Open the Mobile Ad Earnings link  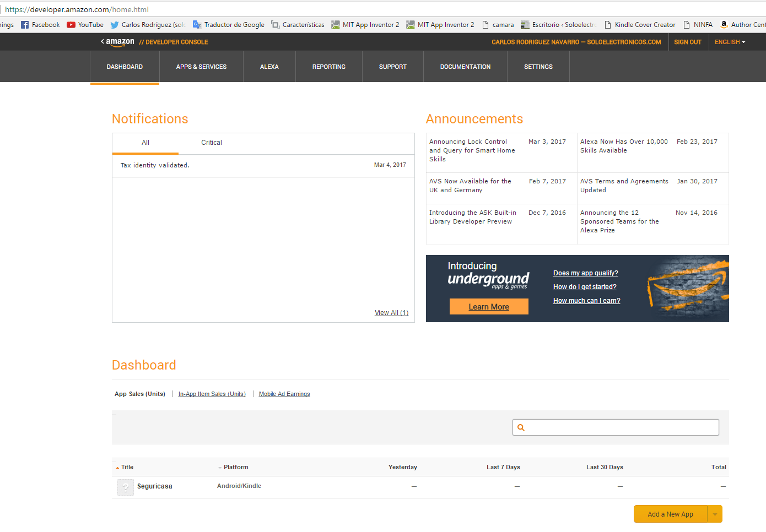(284, 394)
